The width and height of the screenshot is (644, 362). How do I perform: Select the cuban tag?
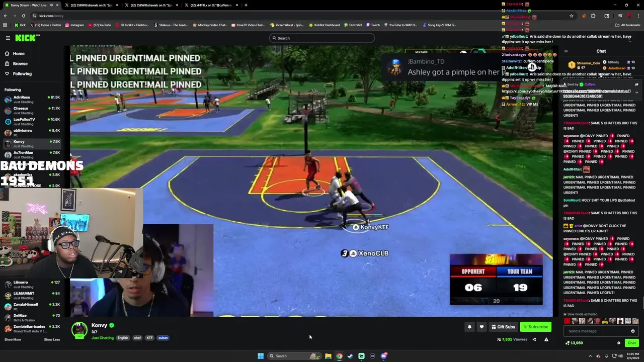pos(163,338)
